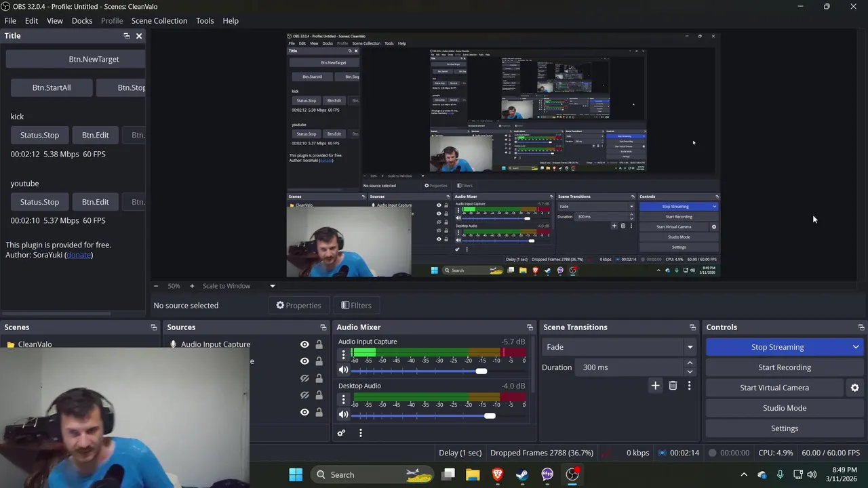Open File Explorer from the taskbar
Viewport: 868px width, 488px height.
[x=473, y=474]
